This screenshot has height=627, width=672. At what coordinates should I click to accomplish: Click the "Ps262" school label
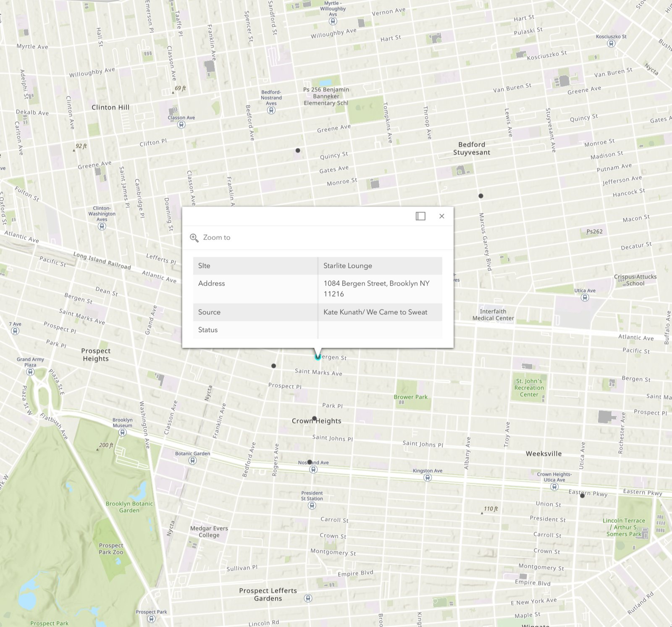coord(594,231)
